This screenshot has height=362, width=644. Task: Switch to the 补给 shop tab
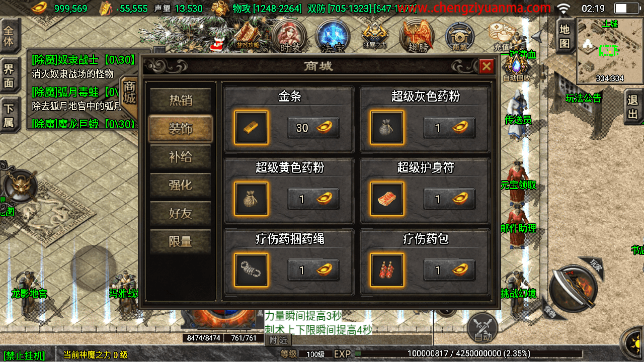[x=180, y=157]
